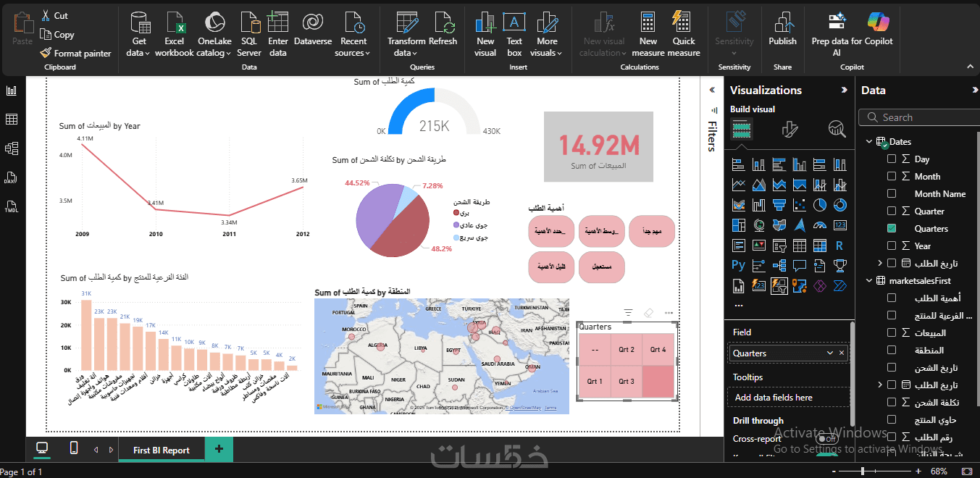This screenshot has width=980, height=478.
Task: Check the Day field
Action: click(892, 159)
